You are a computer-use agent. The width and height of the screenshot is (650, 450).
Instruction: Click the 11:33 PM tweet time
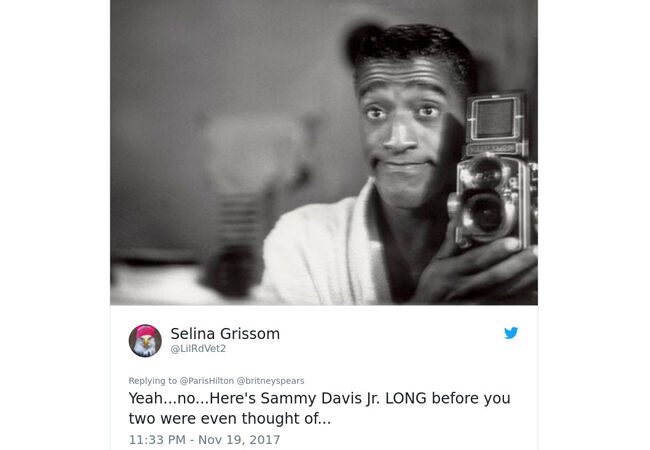point(157,440)
